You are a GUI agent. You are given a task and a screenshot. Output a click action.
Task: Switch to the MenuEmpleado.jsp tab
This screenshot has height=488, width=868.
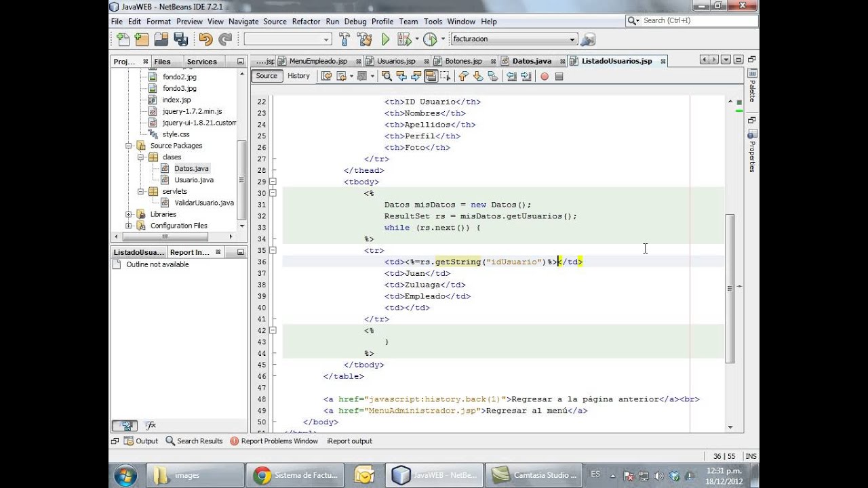coord(318,61)
